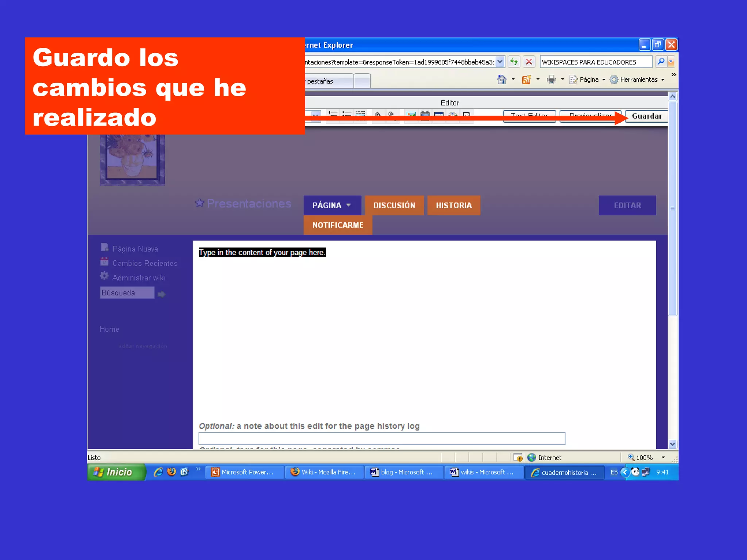Click the pop-up blocker status bar icon
The width and height of the screenshot is (747, 560).
518,457
